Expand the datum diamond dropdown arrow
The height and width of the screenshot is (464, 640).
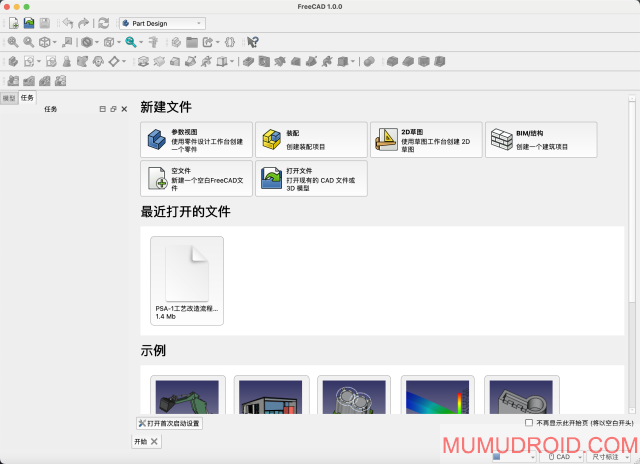(124, 62)
